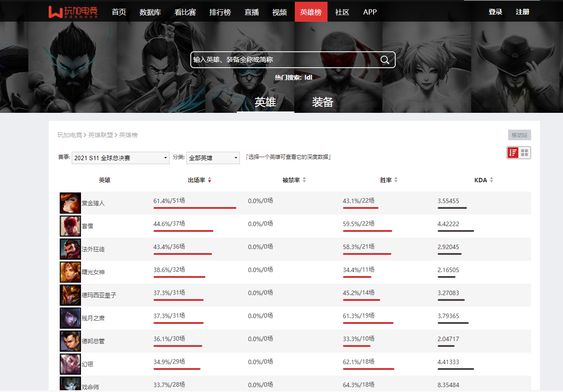Open 德邦总管 hero portrait
563x392 pixels.
coord(70,341)
